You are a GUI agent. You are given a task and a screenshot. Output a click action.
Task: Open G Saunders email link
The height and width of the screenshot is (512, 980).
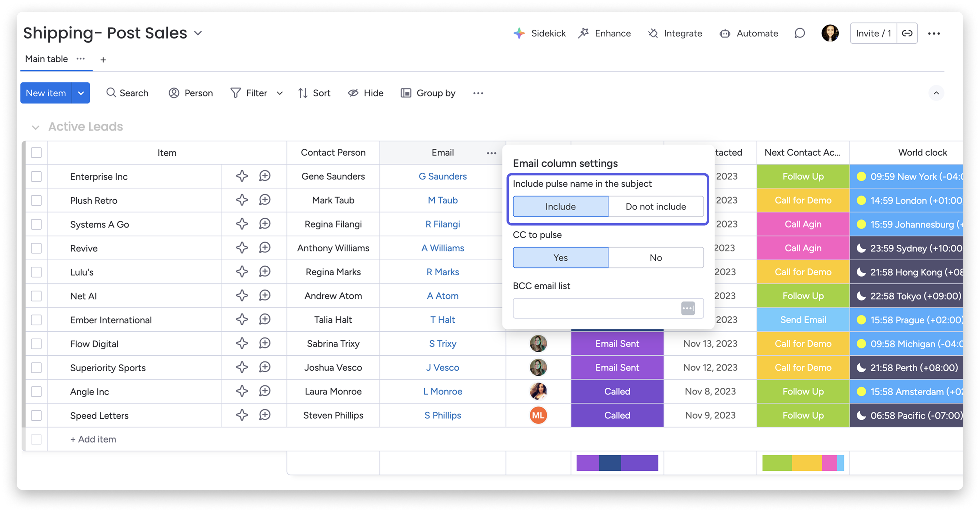tap(442, 176)
